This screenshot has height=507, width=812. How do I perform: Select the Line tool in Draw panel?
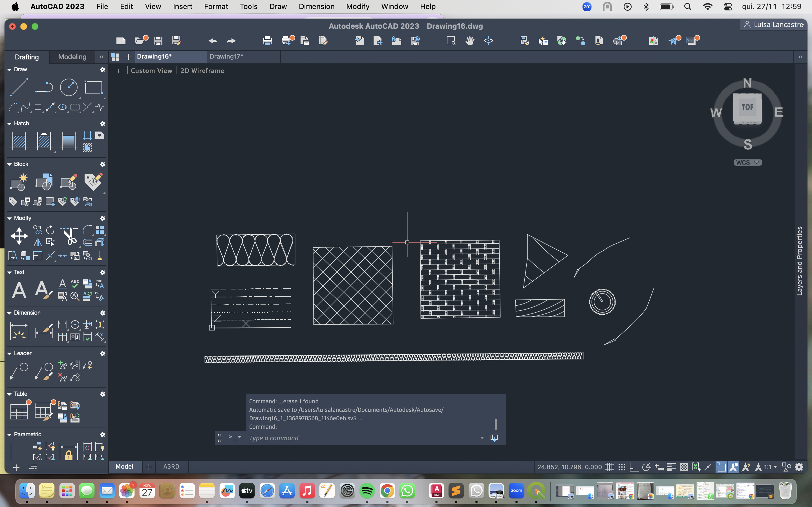tap(19, 87)
